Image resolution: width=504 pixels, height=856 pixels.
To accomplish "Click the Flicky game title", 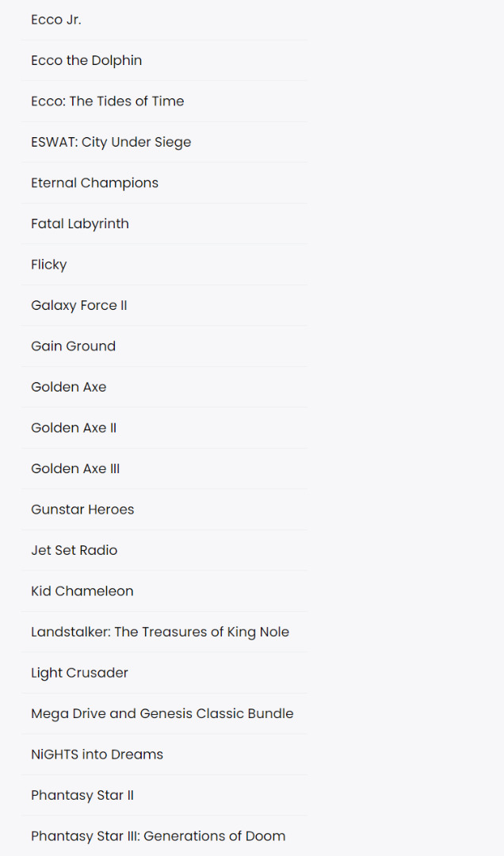I will click(x=49, y=265).
